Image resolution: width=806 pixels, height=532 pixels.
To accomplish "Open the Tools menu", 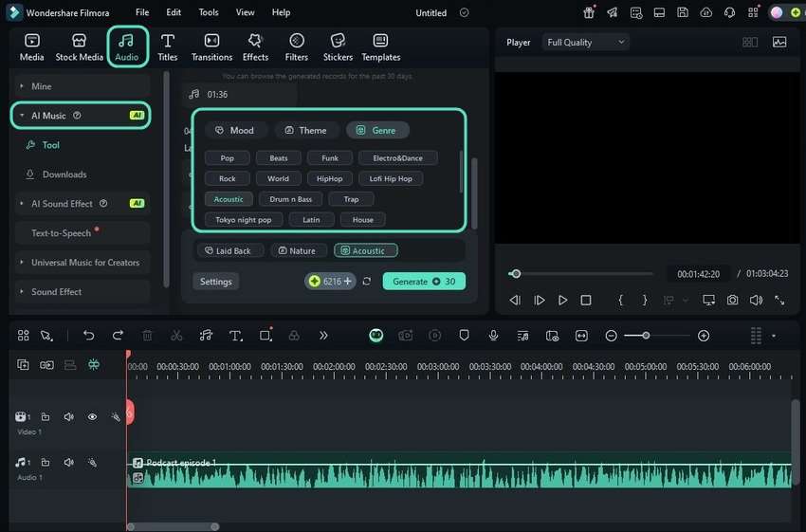I will (209, 12).
